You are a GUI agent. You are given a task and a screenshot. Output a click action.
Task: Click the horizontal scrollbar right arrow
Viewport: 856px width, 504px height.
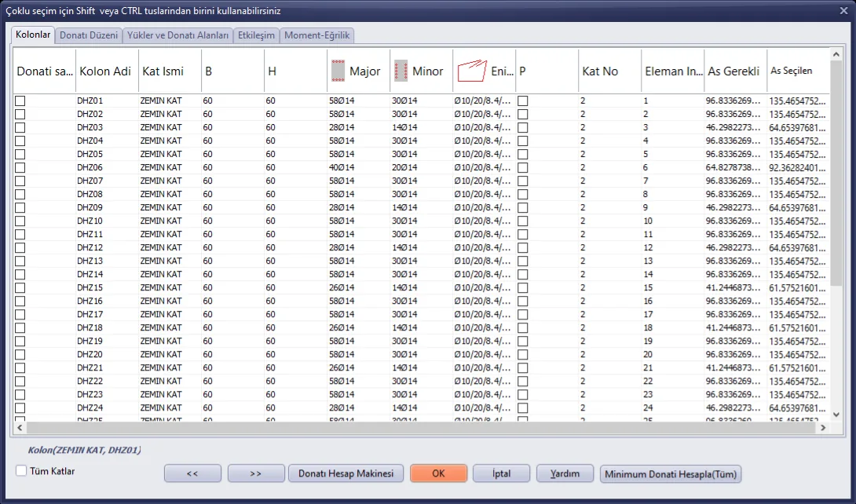tap(823, 428)
